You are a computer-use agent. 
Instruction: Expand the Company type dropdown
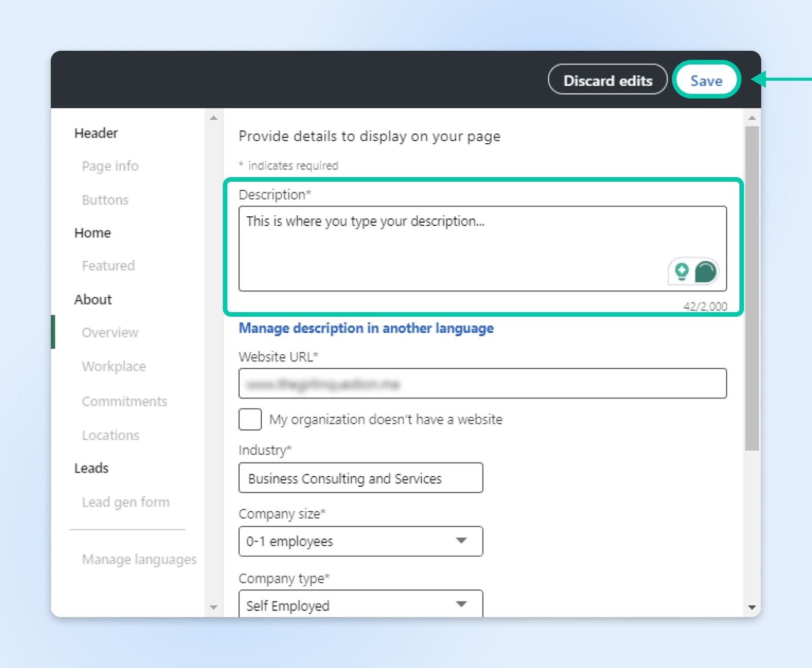point(360,604)
